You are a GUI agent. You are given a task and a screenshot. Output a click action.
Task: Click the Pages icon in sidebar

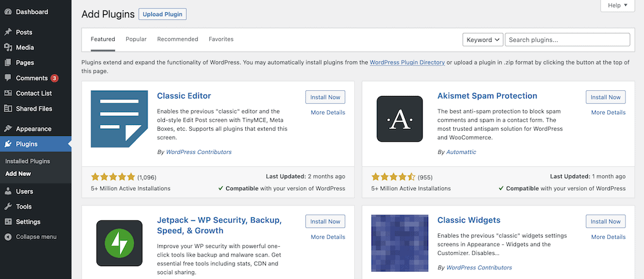click(8, 63)
